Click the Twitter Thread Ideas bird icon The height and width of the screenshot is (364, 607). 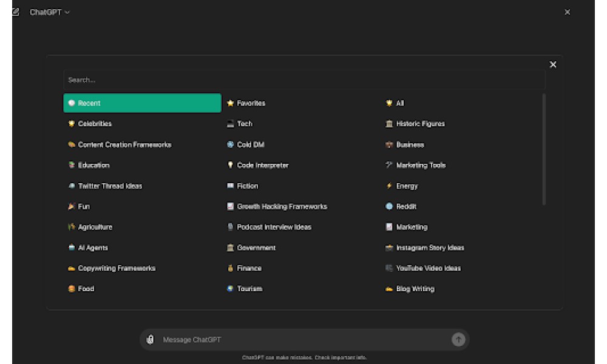tap(71, 186)
